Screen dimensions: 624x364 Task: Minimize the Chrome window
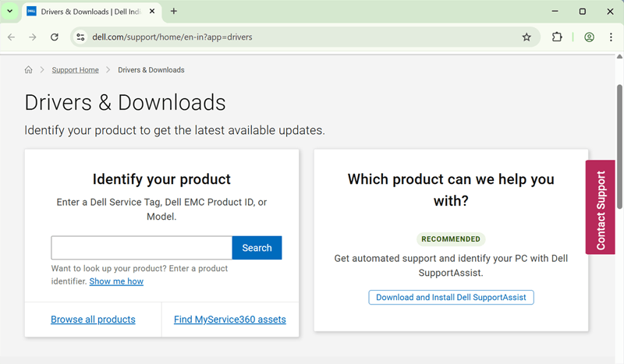click(x=555, y=11)
